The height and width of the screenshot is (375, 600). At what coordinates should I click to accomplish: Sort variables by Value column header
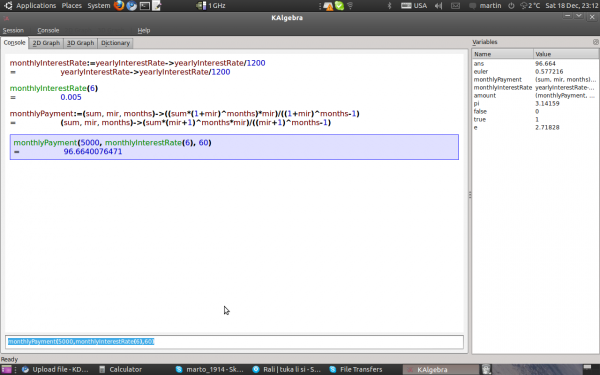pyautogui.click(x=566, y=54)
